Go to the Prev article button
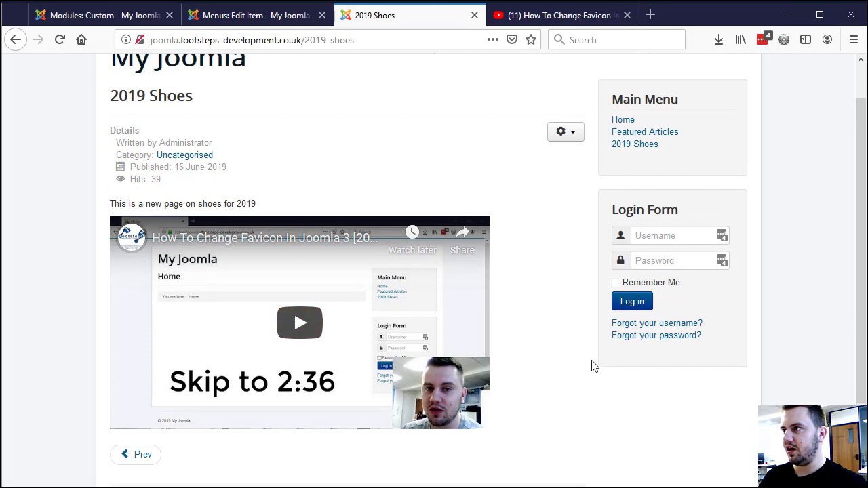The image size is (868, 488). [136, 454]
